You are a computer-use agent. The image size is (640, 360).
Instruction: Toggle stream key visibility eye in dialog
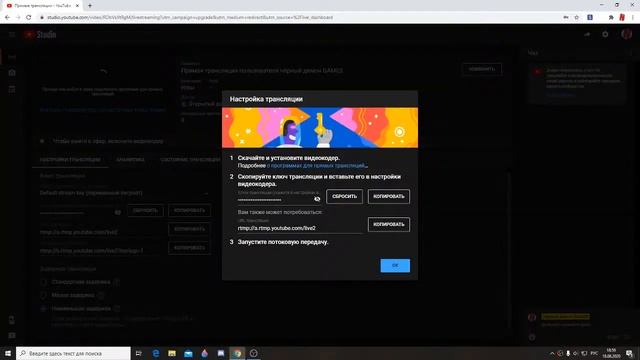tap(317, 199)
